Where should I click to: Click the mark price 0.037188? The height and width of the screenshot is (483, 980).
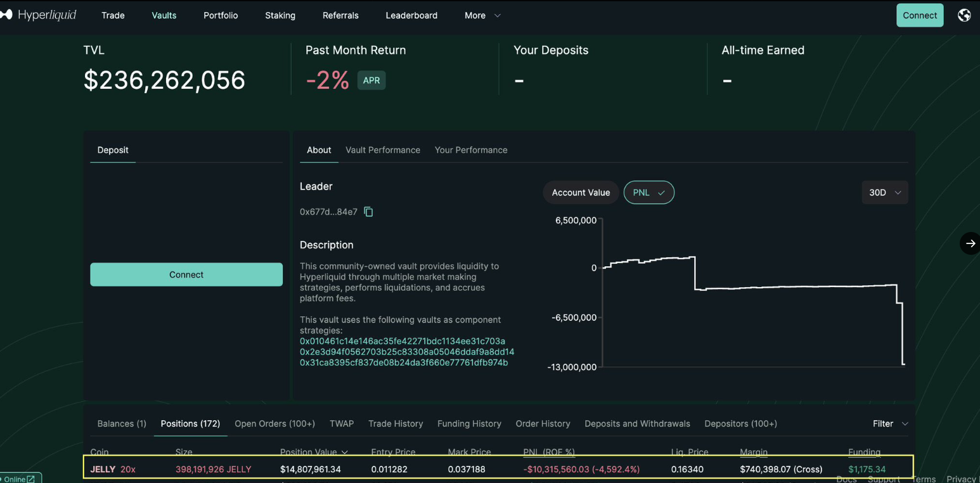(x=466, y=469)
